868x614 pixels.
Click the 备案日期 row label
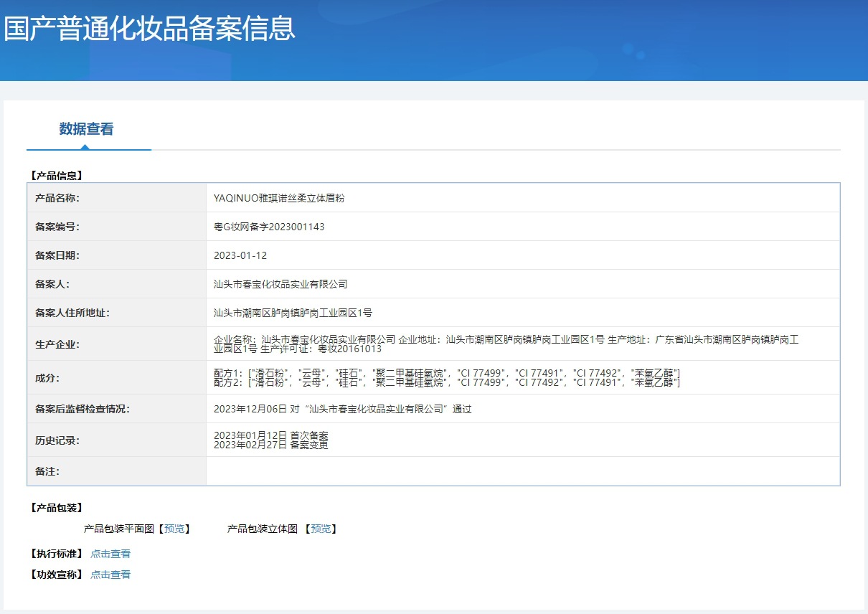coord(57,255)
